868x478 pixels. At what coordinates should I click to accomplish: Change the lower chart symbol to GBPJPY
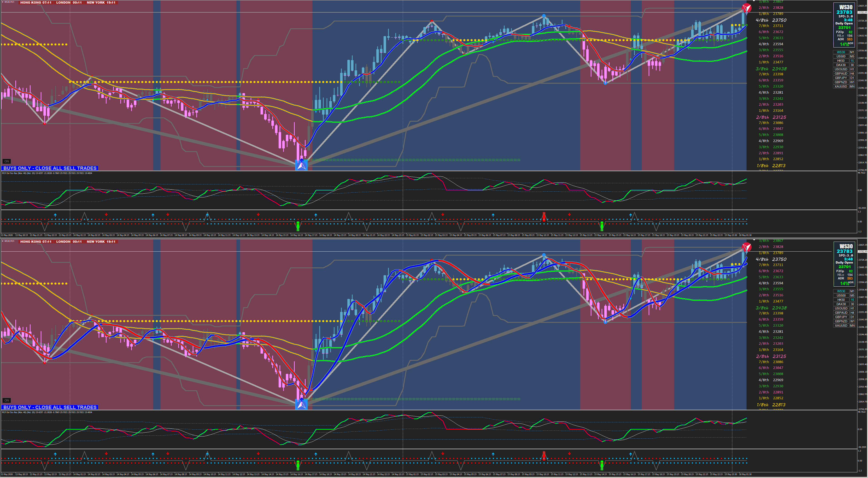[841, 317]
